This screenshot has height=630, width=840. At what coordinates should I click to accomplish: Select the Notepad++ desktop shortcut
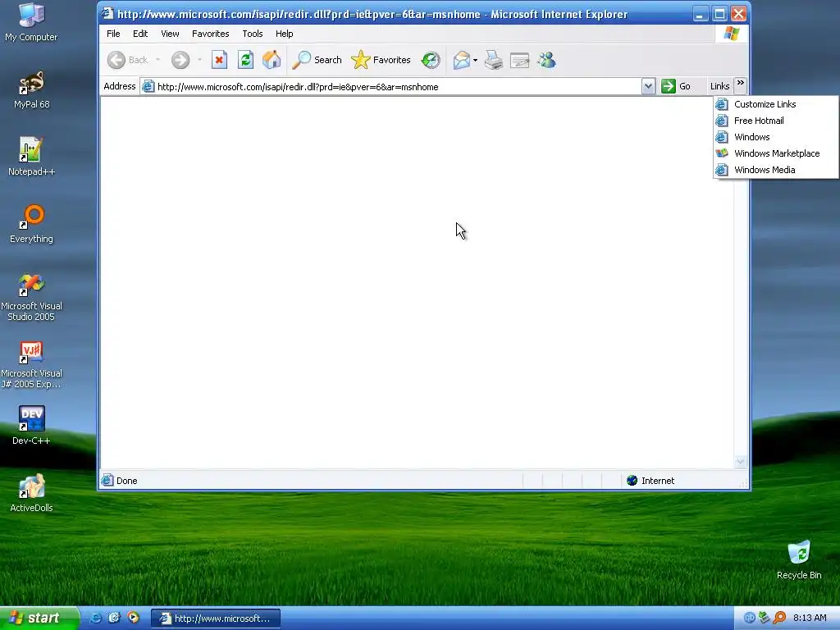click(31, 157)
